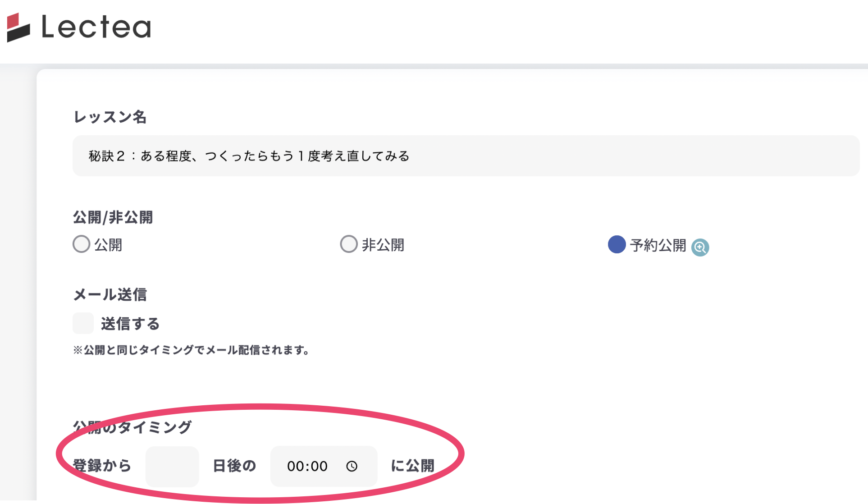Click the Lectea red and black logo icon
The height and width of the screenshot is (504, 868).
pyautogui.click(x=18, y=27)
